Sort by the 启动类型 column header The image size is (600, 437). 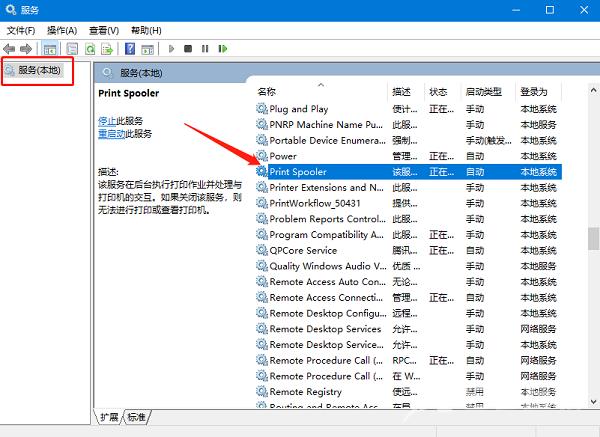[488, 91]
